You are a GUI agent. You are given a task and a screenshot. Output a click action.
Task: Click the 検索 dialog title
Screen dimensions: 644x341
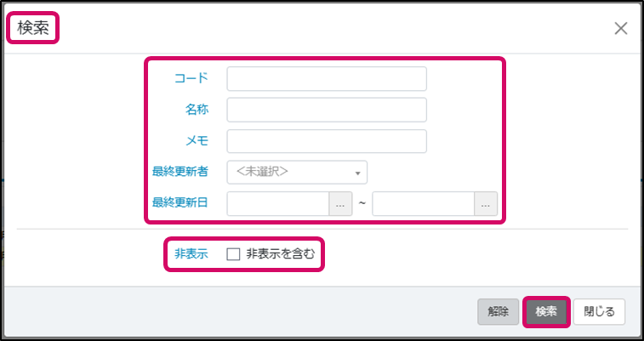click(x=33, y=28)
